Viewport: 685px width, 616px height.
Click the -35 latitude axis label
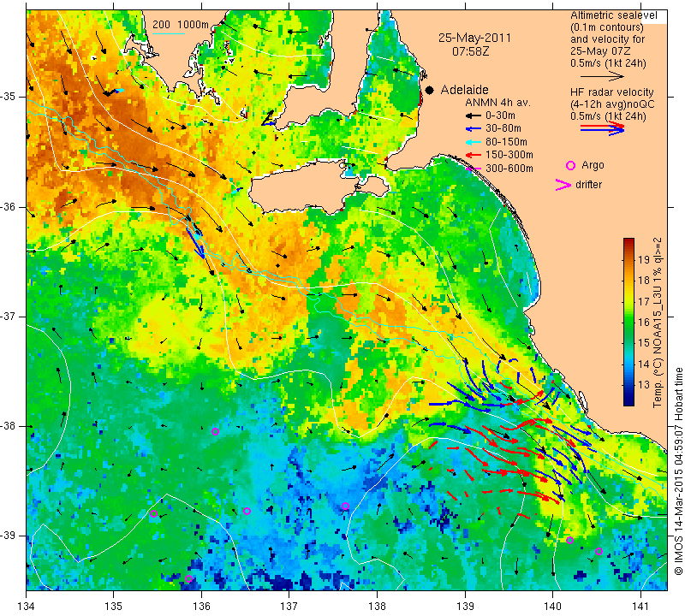[x=8, y=97]
